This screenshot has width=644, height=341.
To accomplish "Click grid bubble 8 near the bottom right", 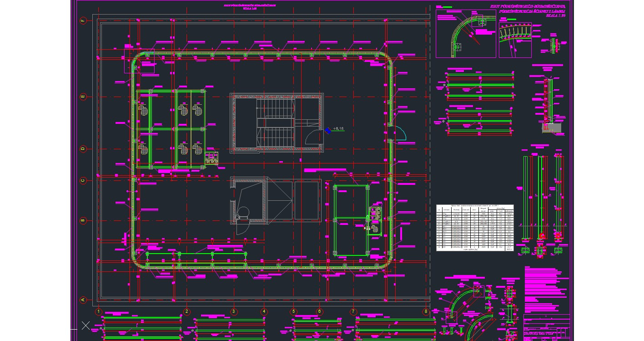I will pos(426,311).
